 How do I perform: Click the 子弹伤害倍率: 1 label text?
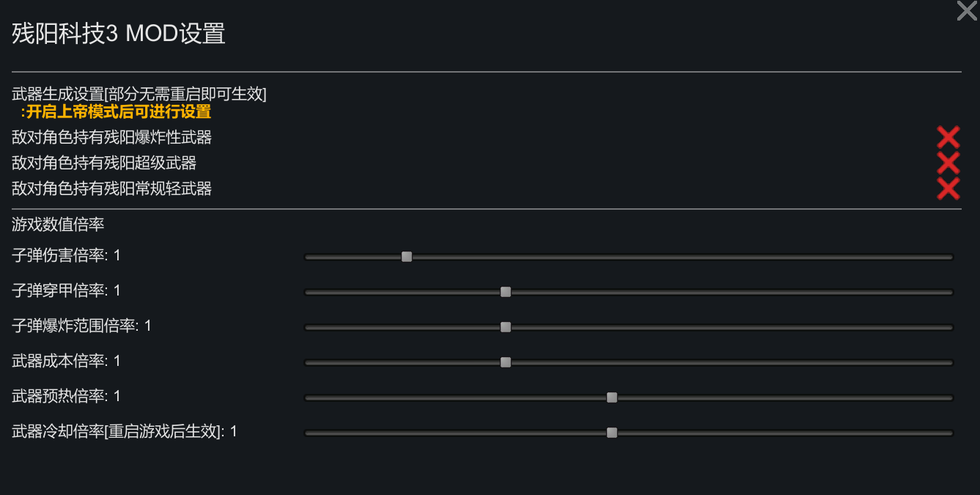pos(66,256)
